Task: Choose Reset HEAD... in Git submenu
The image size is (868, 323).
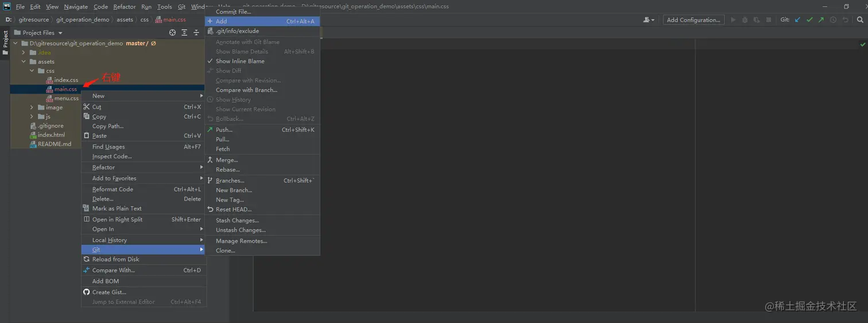Action: coord(262,209)
